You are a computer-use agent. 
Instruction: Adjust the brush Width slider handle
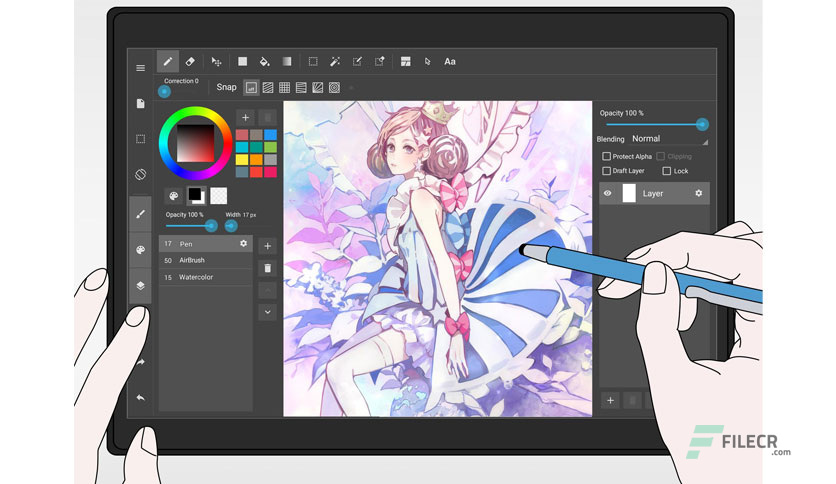coord(231,226)
